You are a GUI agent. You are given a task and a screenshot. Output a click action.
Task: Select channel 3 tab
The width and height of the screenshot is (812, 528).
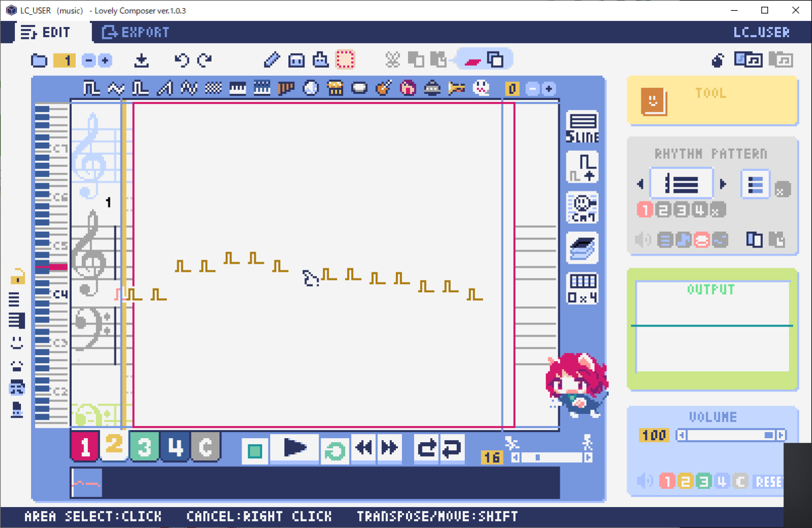tap(144, 448)
